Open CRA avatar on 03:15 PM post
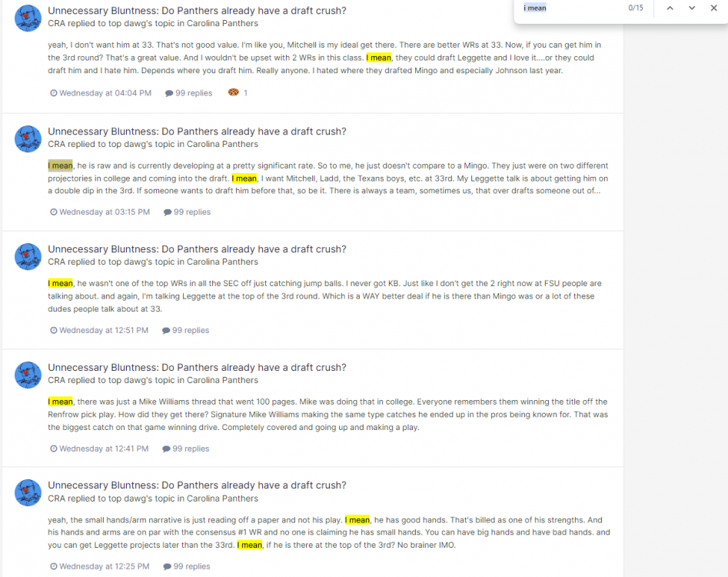 tap(28, 139)
